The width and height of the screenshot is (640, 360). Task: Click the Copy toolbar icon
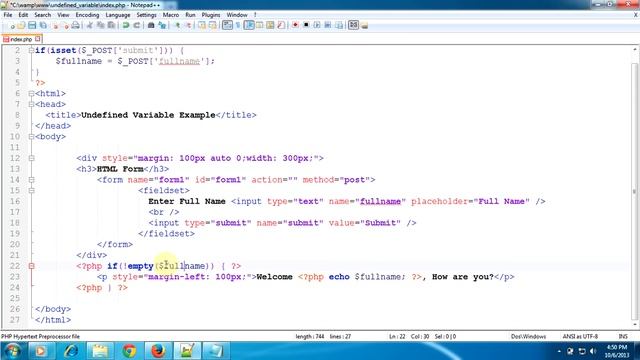100,25
